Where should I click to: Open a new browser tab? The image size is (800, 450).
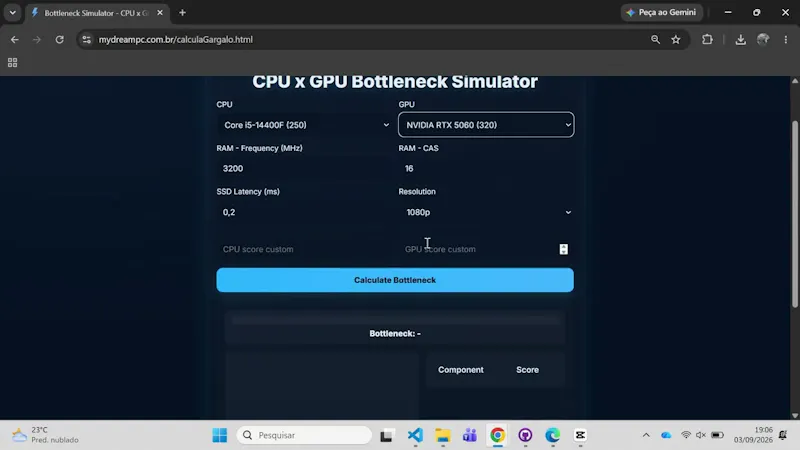coord(182,13)
